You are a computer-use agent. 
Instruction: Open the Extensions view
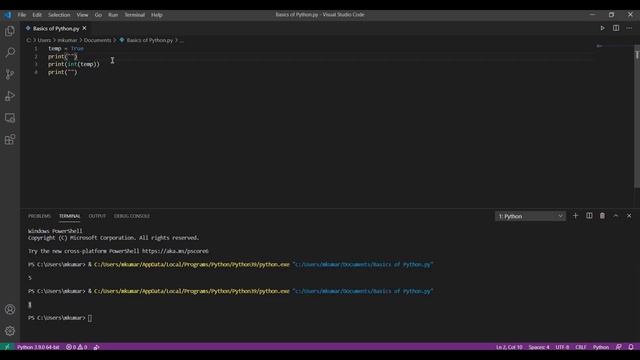pos(10,140)
